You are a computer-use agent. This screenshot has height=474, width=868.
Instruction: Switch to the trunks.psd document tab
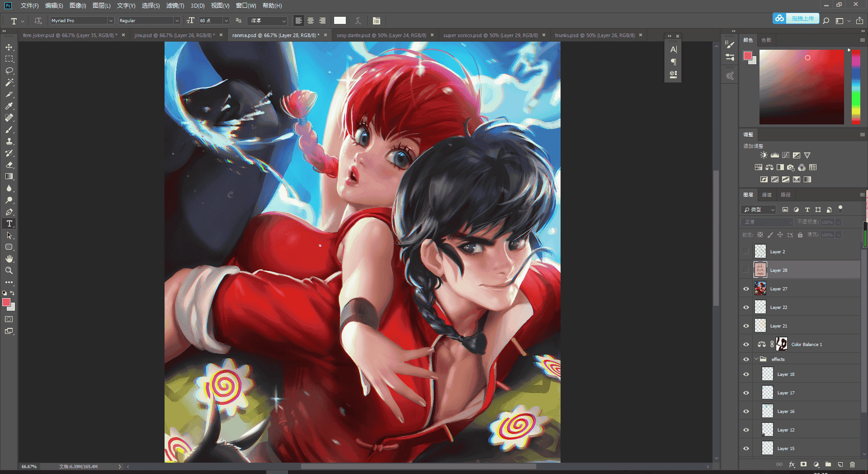coord(594,35)
